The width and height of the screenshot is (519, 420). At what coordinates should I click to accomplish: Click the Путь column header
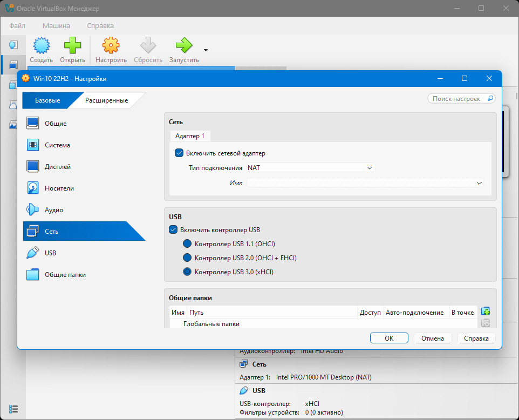pyautogui.click(x=272, y=313)
